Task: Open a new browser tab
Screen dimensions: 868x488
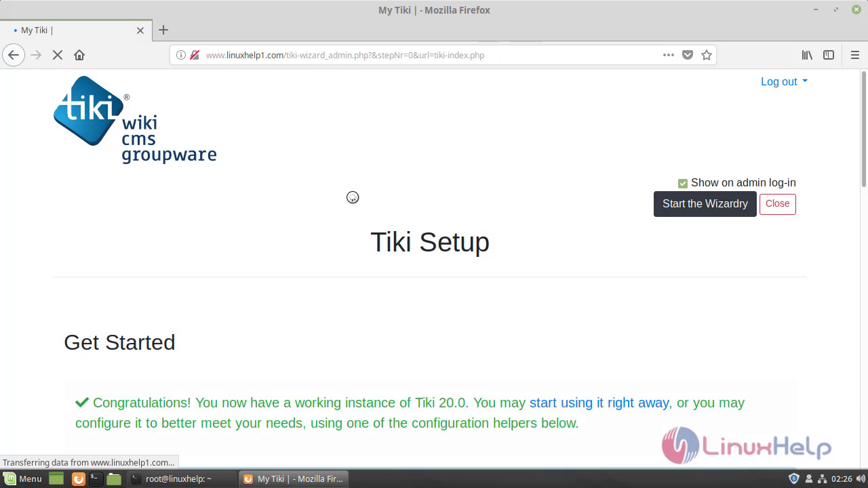Action: click(163, 30)
